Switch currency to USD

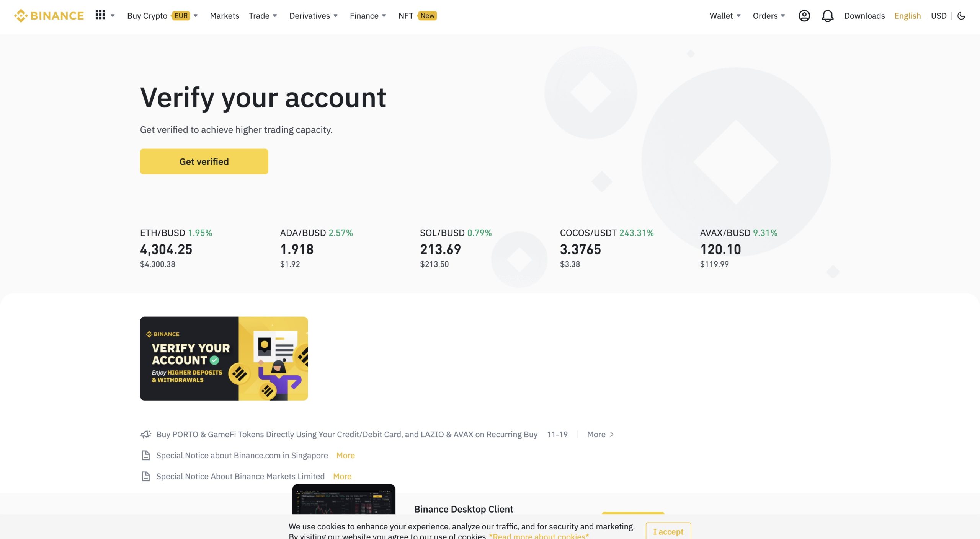(x=939, y=16)
